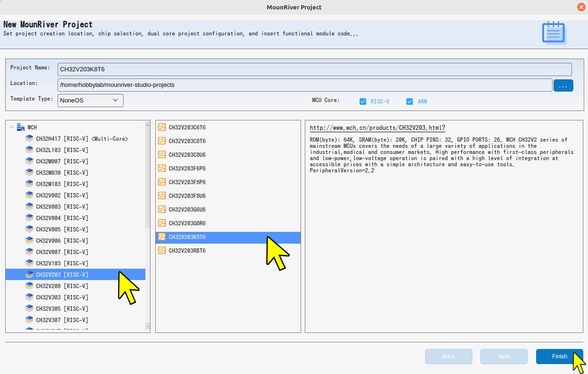Click the CH32V005 chip series icon
This screenshot has height=374, width=588.
click(29, 229)
